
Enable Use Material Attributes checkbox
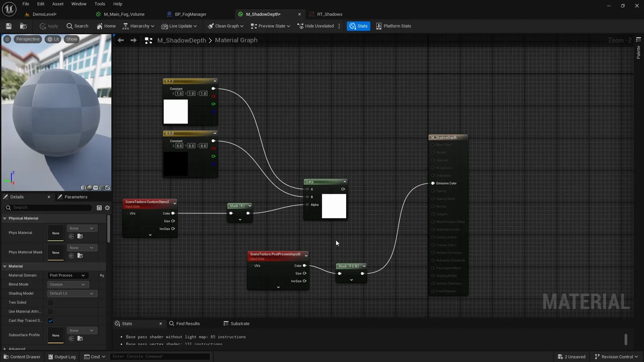pyautogui.click(x=50, y=312)
